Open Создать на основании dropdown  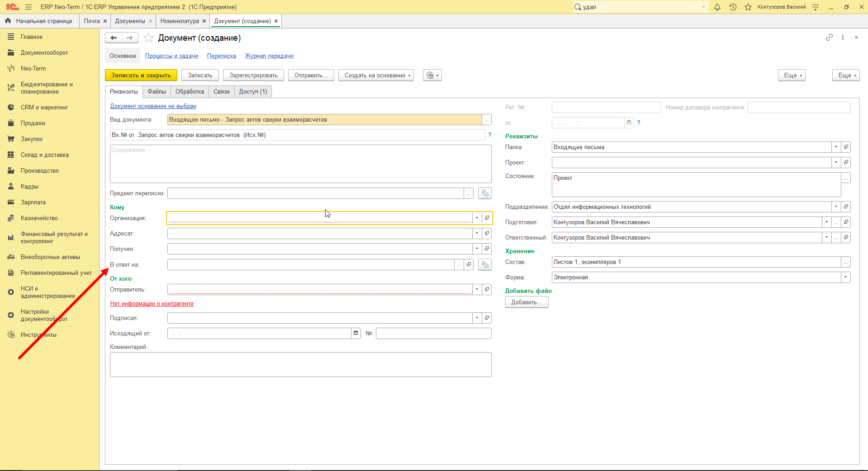376,75
